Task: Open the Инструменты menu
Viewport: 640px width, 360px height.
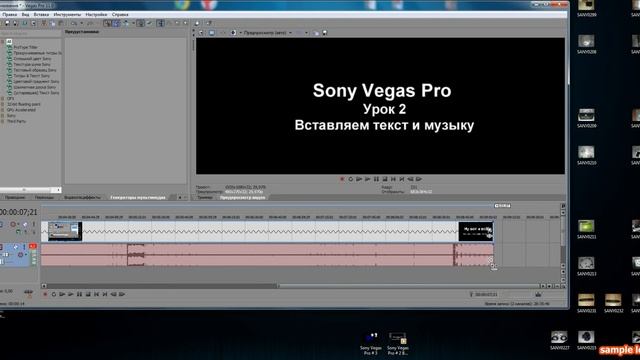Action: 67,14
